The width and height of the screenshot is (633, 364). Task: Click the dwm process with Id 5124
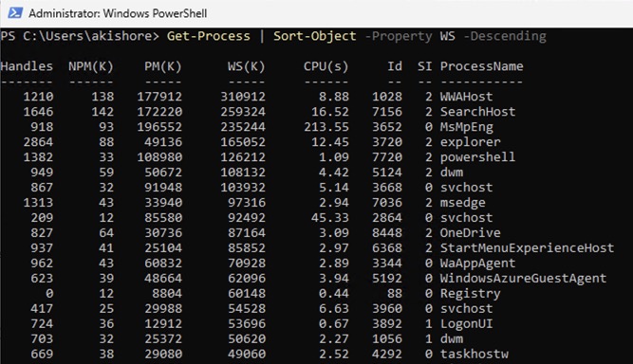[x=452, y=173]
